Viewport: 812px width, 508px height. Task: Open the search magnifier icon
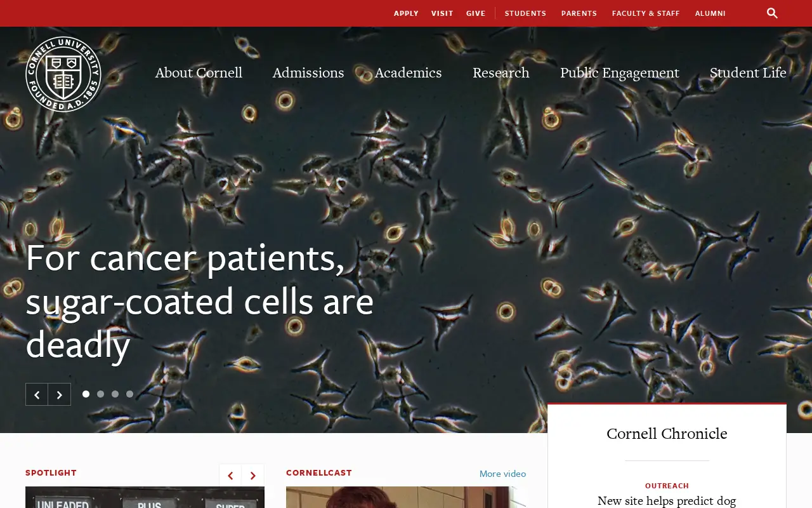pyautogui.click(x=772, y=13)
